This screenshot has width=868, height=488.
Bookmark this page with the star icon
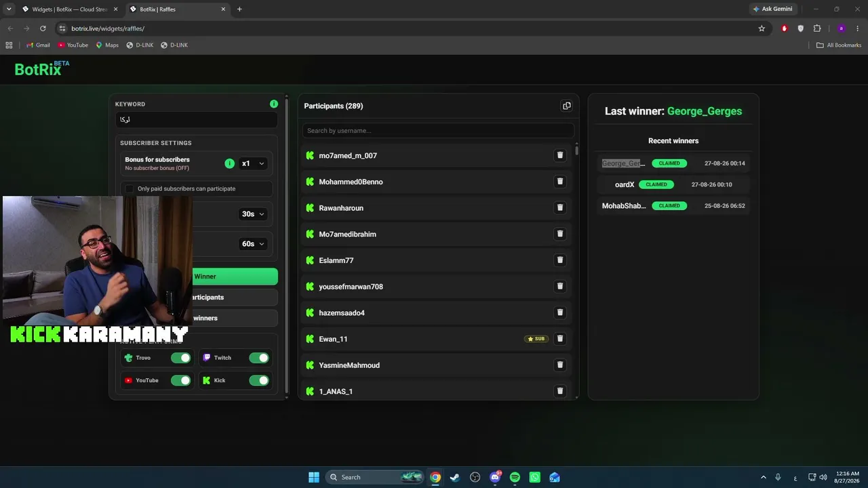762,28
